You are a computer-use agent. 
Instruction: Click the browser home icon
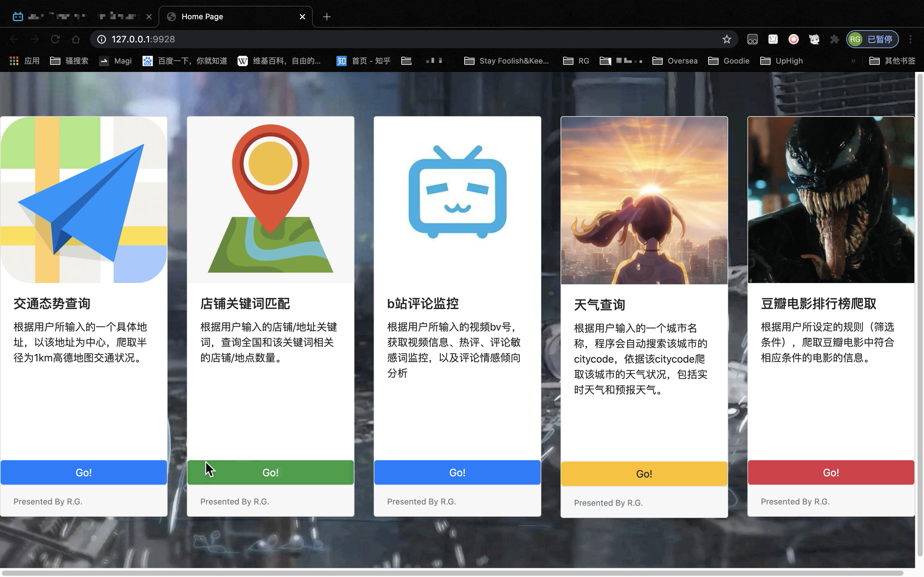pyautogui.click(x=75, y=39)
